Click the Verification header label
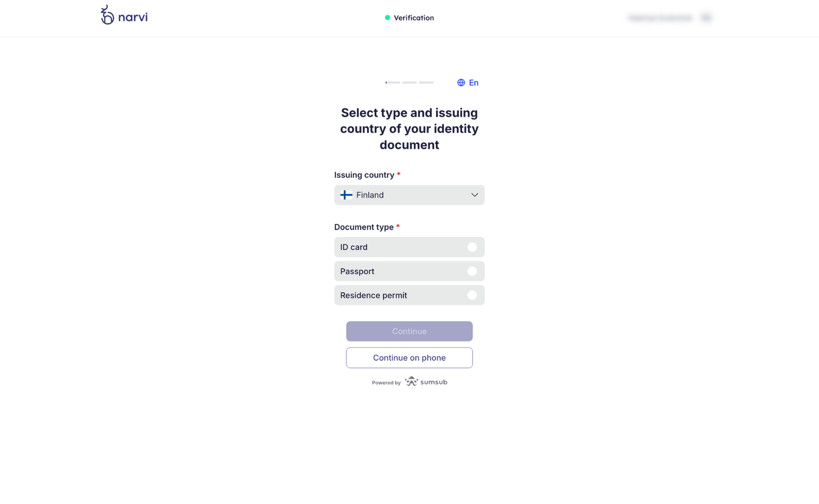The width and height of the screenshot is (819, 504). (x=414, y=18)
